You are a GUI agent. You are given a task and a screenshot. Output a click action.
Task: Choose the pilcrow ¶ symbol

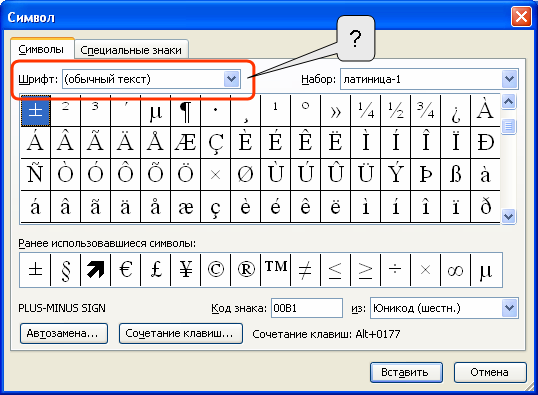pyautogui.click(x=186, y=111)
